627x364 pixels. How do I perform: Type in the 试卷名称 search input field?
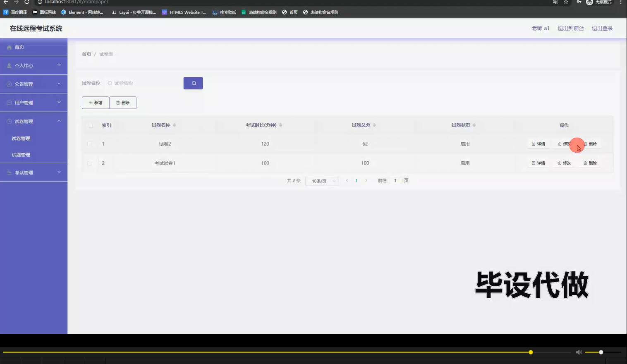pos(141,83)
